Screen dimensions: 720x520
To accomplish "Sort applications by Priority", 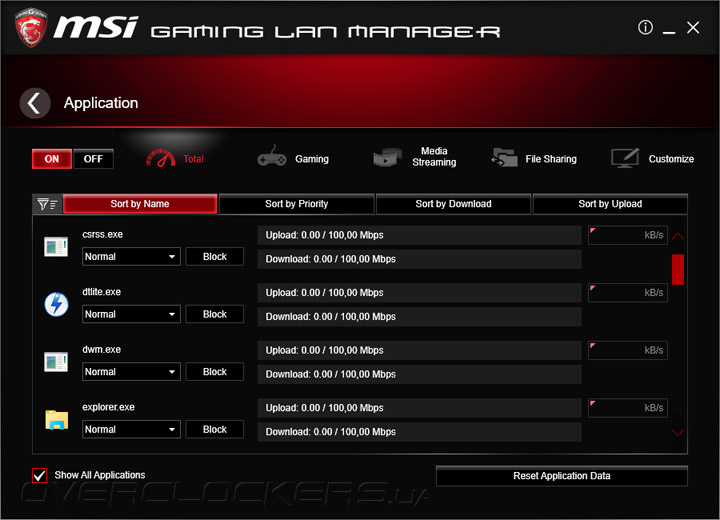I will tap(297, 204).
